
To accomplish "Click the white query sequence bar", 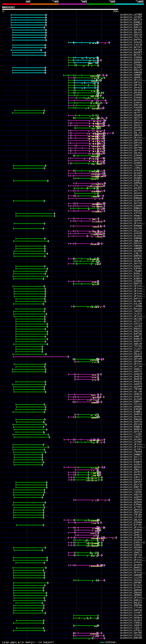I will pyautogui.click(x=60, y=10).
